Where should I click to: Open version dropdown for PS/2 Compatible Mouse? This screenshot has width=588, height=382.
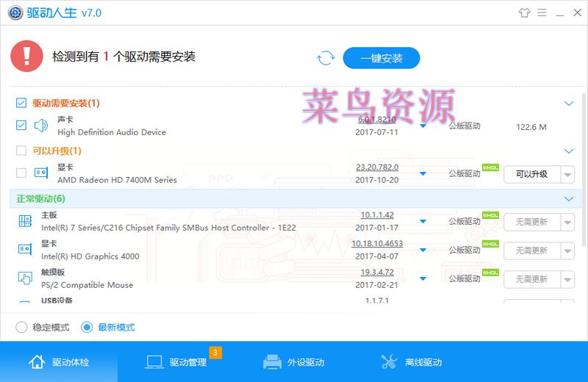click(423, 278)
